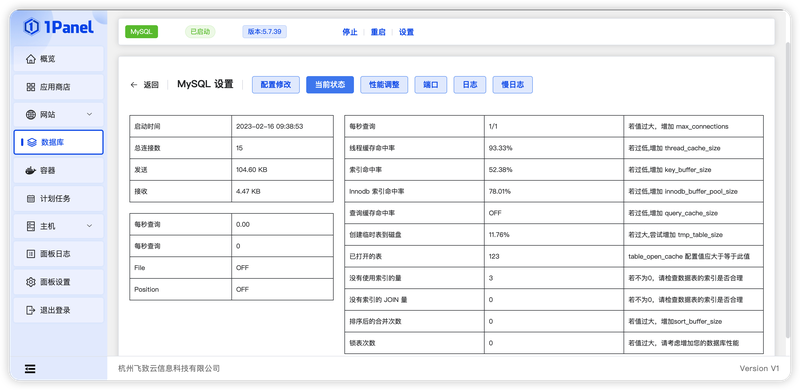Screen dimensions: 800x390
Task: Click the 应用商店 grid icon
Action: pos(31,87)
